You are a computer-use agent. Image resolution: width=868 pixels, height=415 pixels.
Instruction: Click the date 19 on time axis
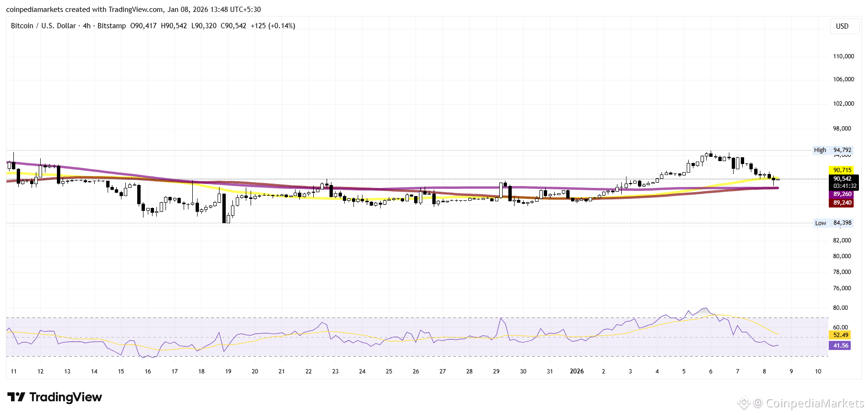[228, 371]
